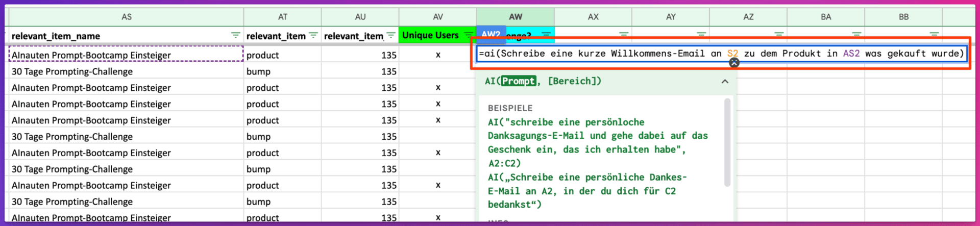
Task: Select column AW header
Action: click(516, 17)
